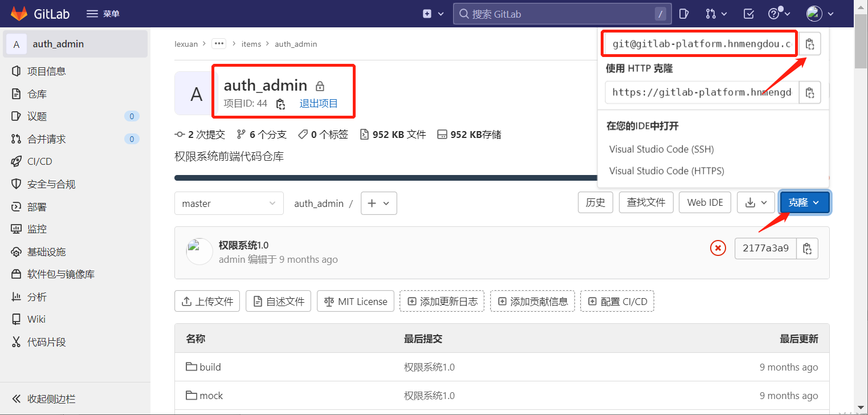Collapse the sidebar with 收起侧边栏
The width and height of the screenshot is (868, 415).
(x=51, y=398)
